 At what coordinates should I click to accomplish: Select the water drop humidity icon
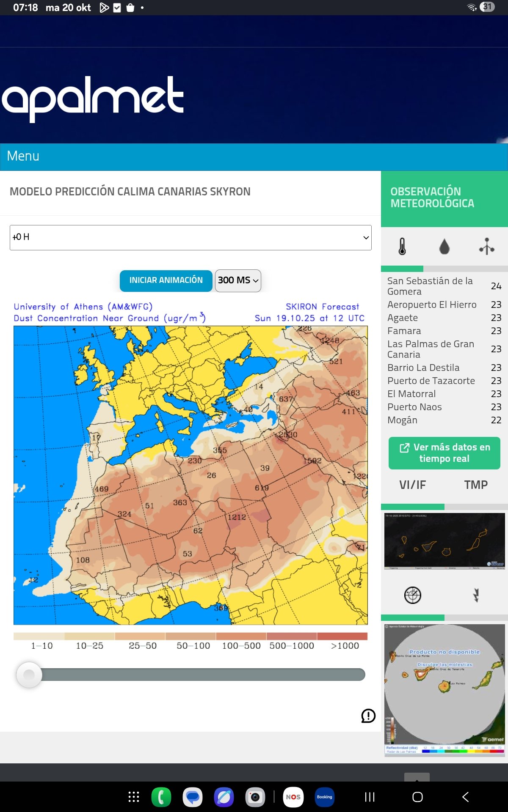point(444,247)
